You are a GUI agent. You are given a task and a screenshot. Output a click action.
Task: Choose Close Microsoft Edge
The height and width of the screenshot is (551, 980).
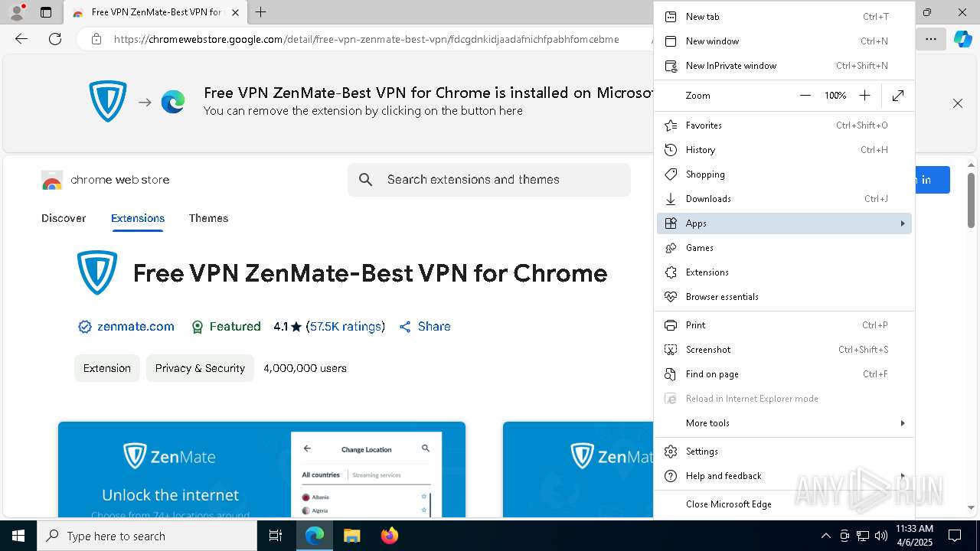[784, 504]
